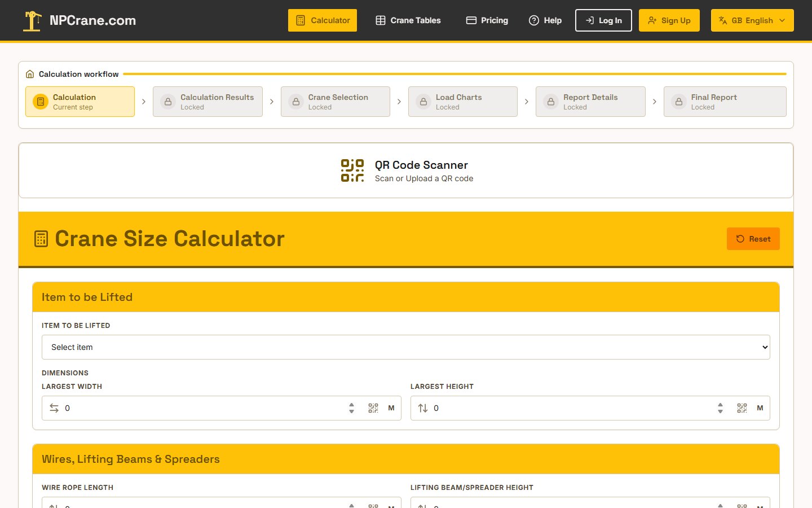
Task: Click the login arrow icon
Action: click(x=590, y=20)
